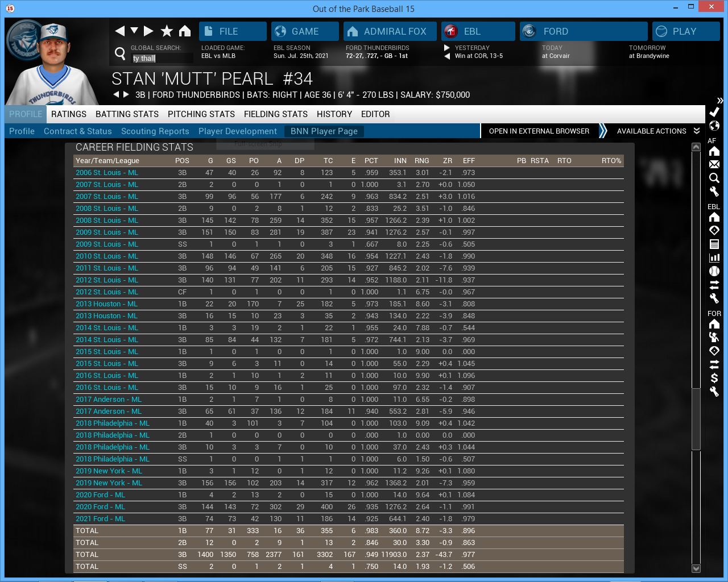Open the 2017 Anderson - ML 3B row link
Viewport: 728px width, 582px height.
click(109, 411)
